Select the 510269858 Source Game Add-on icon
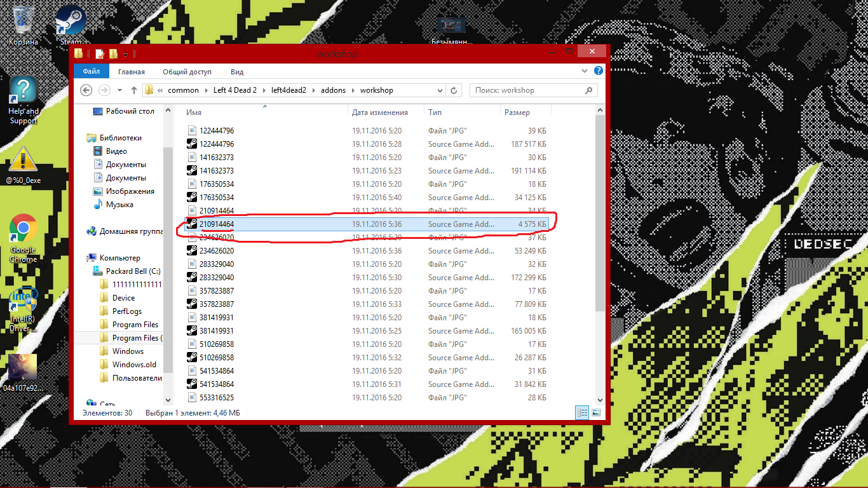Image resolution: width=868 pixels, height=488 pixels. 192,358
